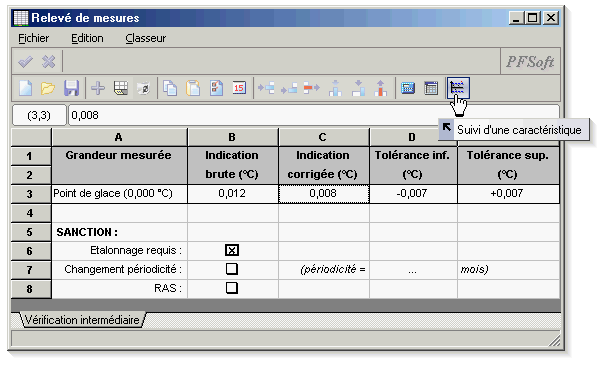Select row 8 header
600x368 pixels.
[x=31, y=289]
